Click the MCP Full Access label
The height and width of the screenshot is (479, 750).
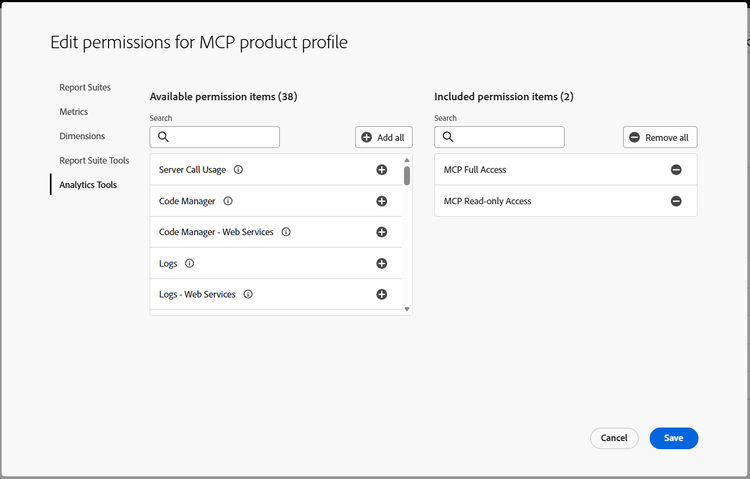[x=474, y=170]
